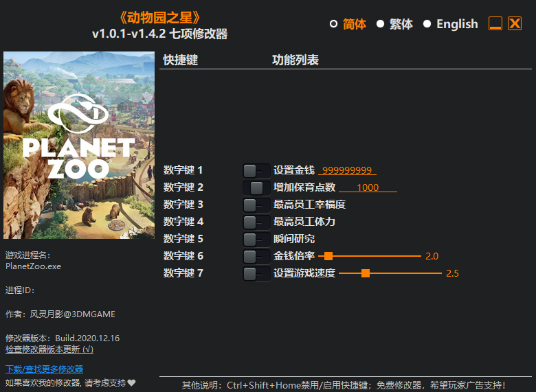Click the 进程ID label
The image size is (536, 392).
click(x=20, y=290)
